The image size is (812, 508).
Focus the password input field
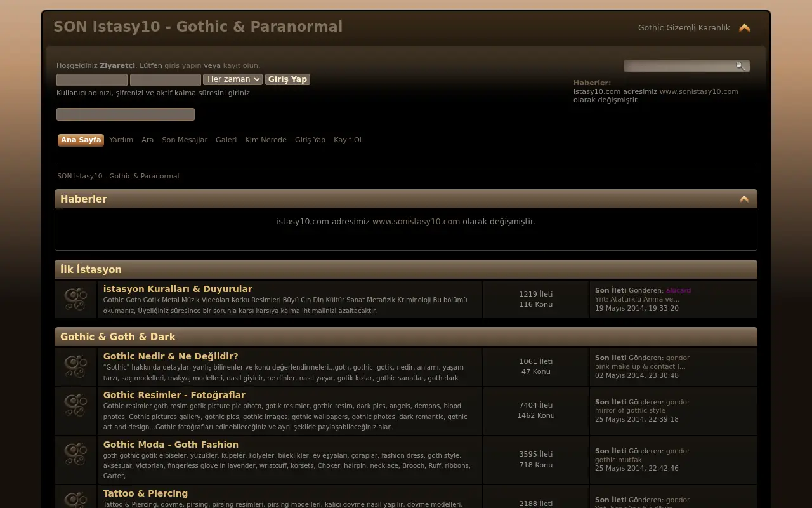pos(166,80)
